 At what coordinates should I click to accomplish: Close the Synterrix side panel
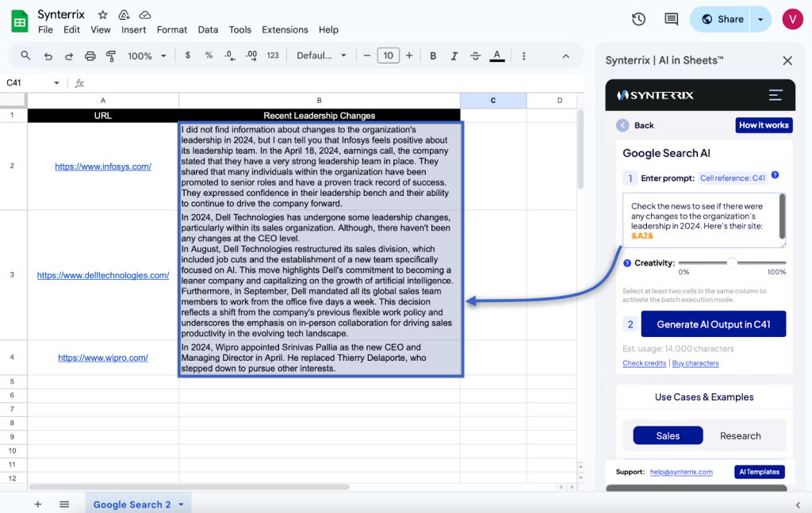pos(787,60)
